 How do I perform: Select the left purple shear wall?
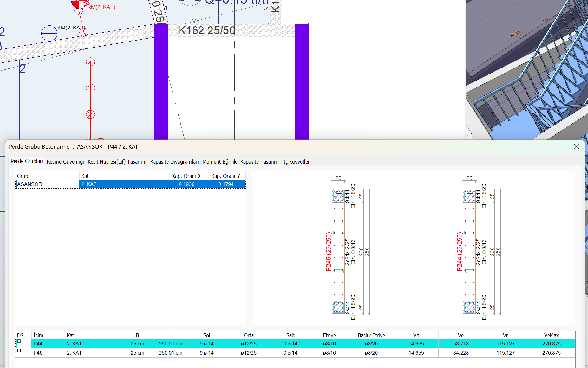point(161,82)
